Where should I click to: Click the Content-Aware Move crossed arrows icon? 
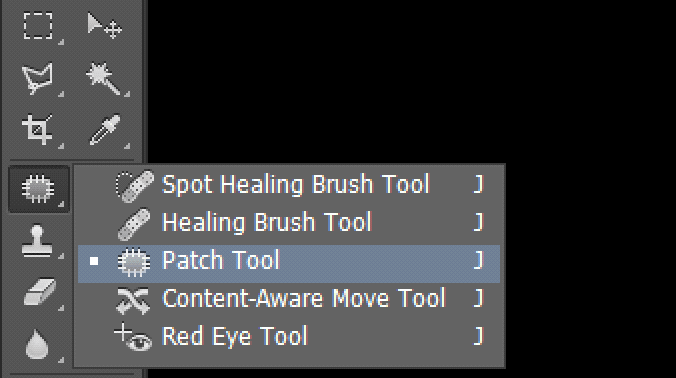click(133, 300)
